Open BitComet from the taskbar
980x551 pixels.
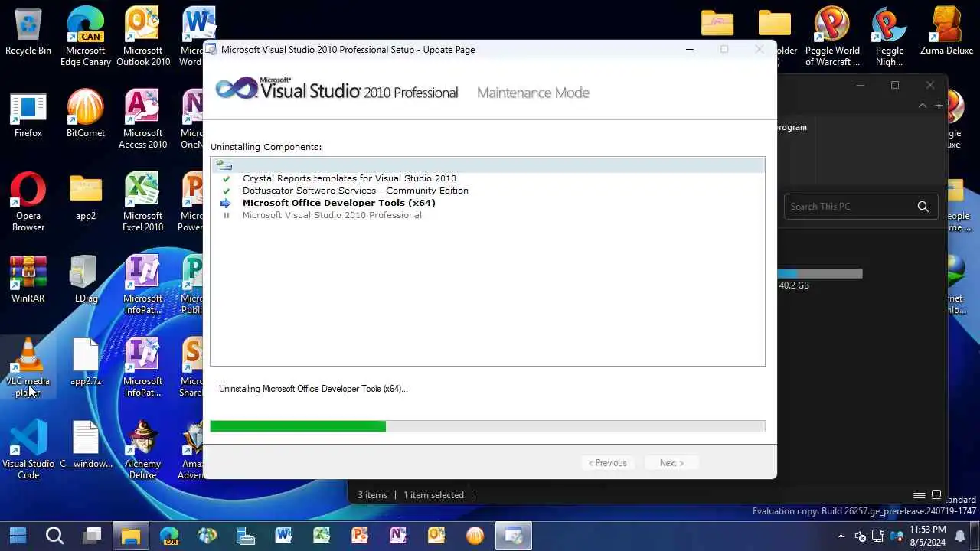pos(475,535)
